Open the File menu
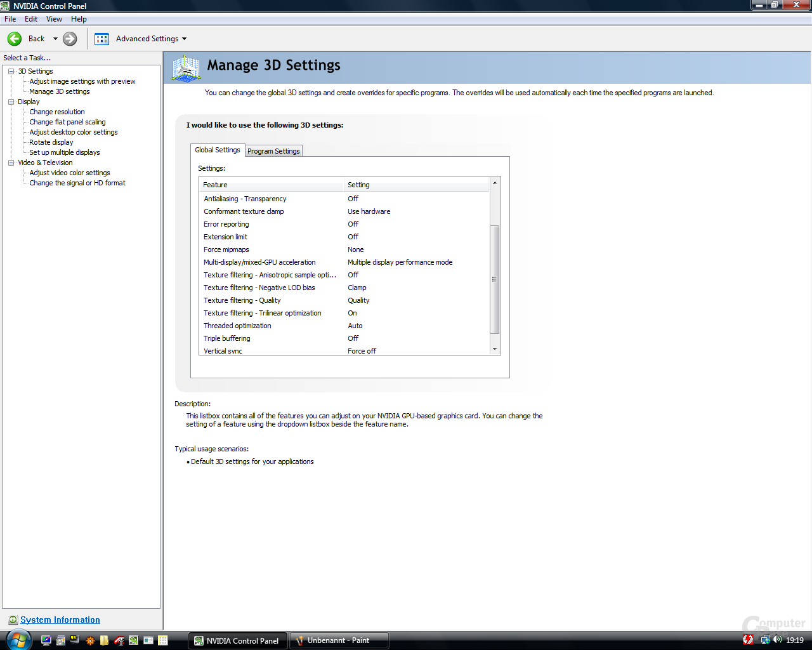 pyautogui.click(x=10, y=19)
